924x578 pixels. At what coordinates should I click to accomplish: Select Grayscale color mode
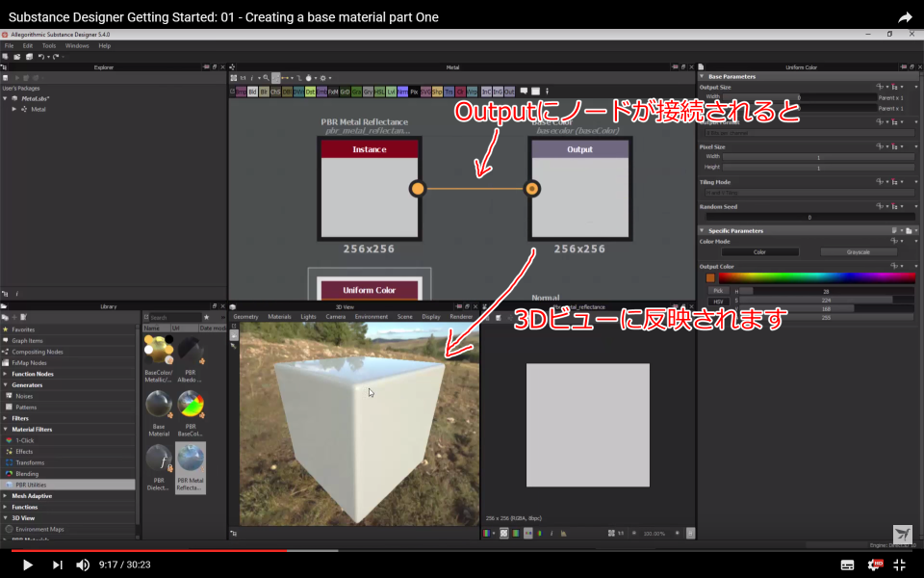858,251
